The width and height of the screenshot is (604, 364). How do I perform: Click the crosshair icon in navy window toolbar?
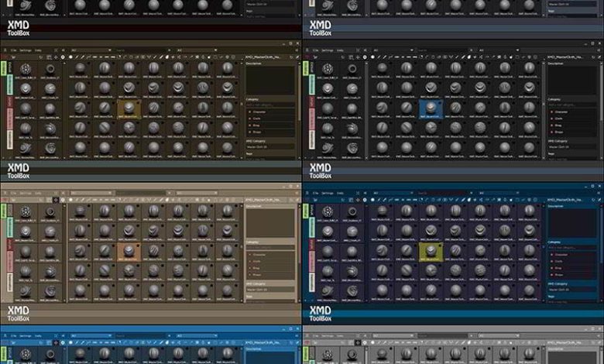(358, 200)
